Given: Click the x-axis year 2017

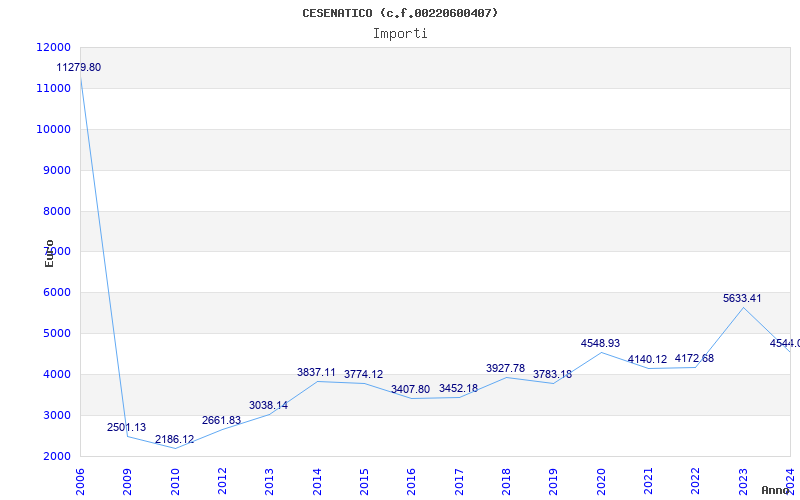Looking at the screenshot, I should click(x=459, y=481).
